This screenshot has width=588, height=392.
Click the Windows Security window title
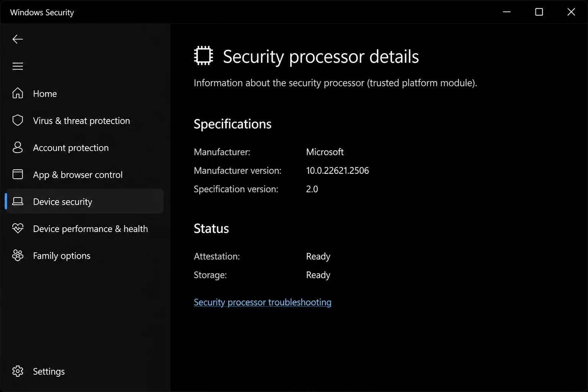(42, 12)
